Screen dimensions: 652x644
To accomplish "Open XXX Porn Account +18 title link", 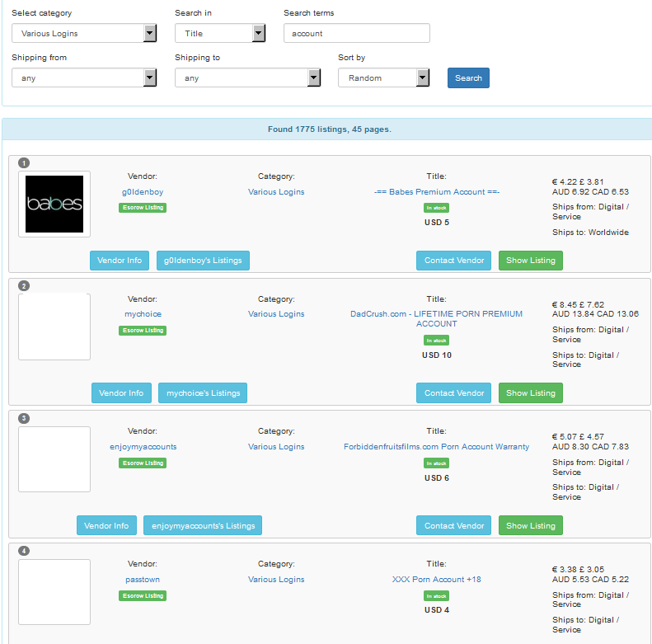I will (x=437, y=580).
